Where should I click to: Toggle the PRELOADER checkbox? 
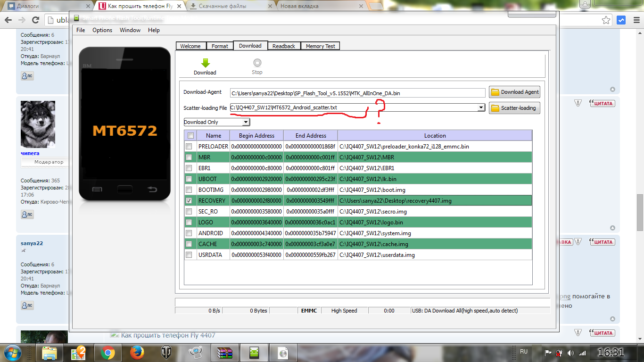(189, 147)
